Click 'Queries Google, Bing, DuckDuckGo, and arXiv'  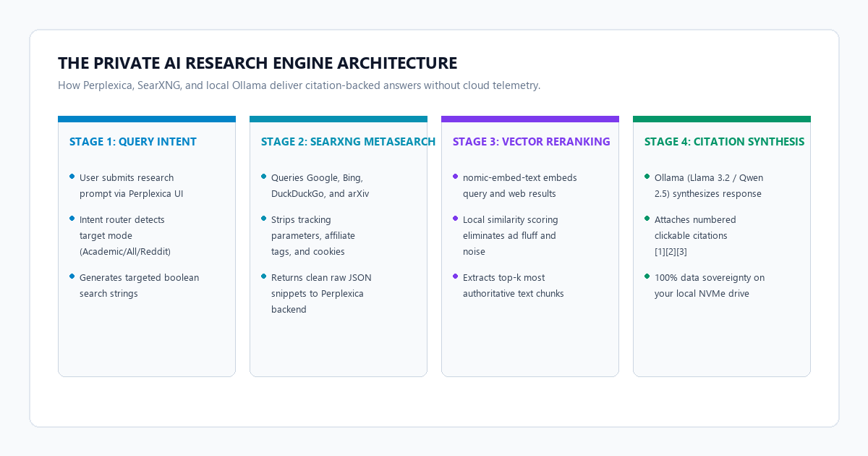click(320, 185)
